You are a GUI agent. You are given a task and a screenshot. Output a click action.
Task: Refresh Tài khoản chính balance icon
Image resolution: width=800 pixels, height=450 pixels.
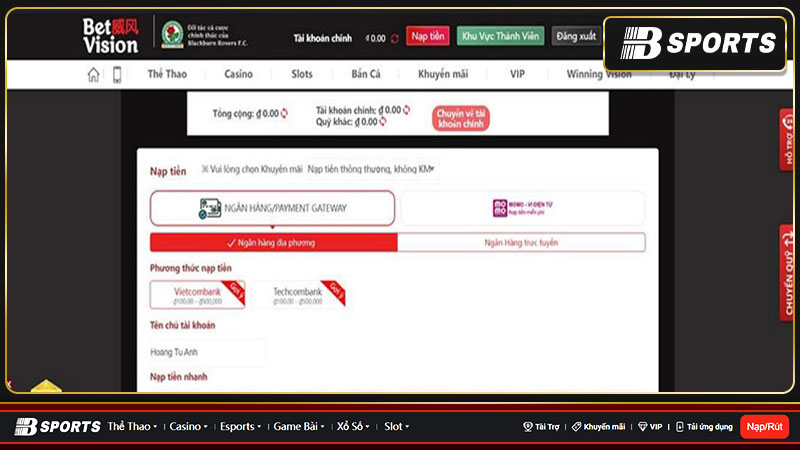[x=407, y=110]
